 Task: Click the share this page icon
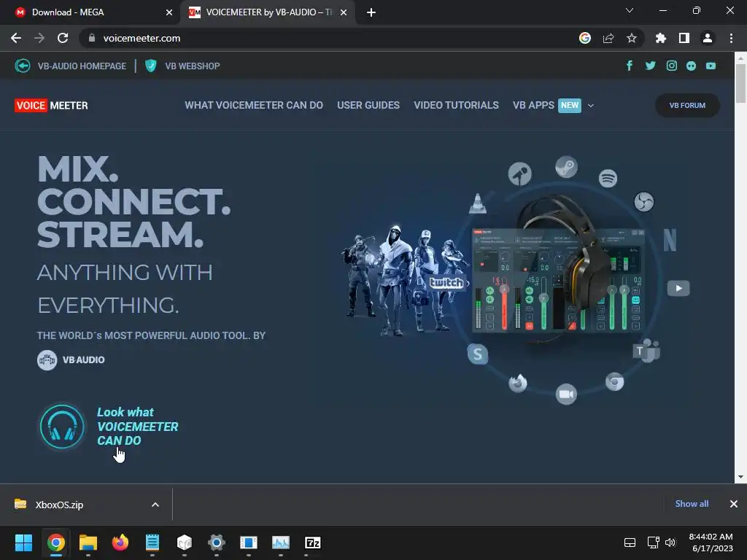pos(608,38)
